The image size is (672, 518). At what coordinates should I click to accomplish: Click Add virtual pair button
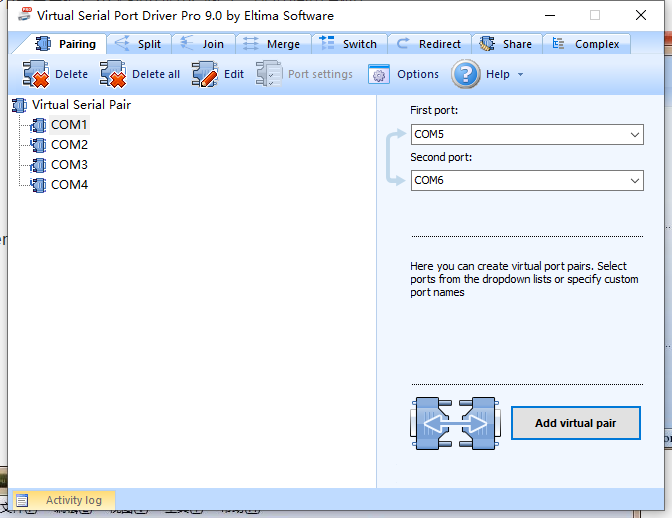click(x=576, y=423)
